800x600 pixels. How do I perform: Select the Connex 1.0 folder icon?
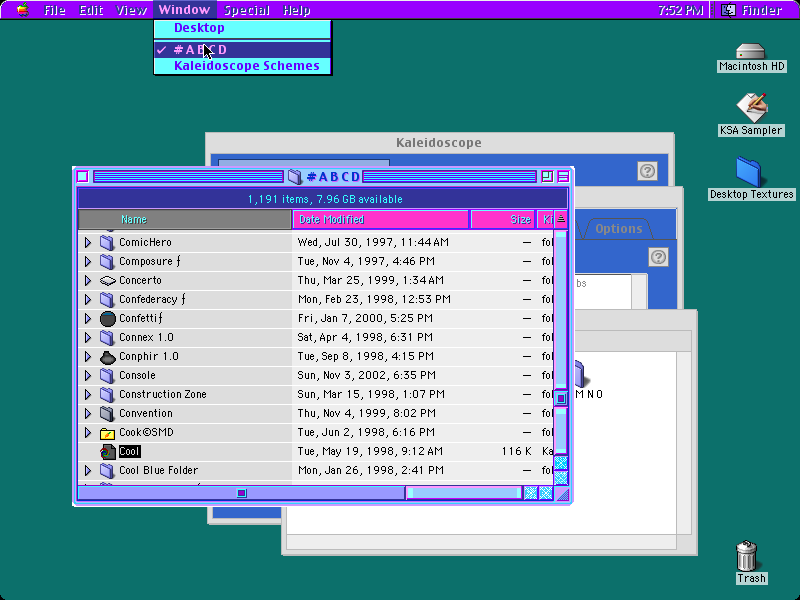pyautogui.click(x=107, y=337)
